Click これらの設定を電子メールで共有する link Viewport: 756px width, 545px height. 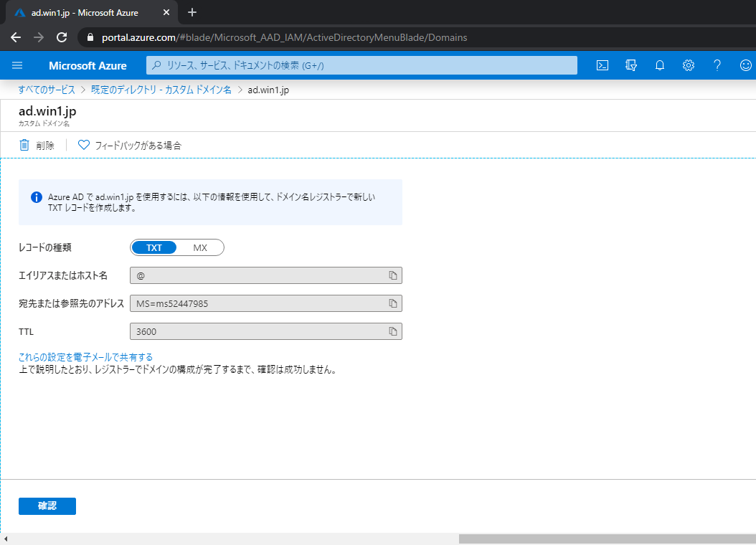click(x=86, y=357)
